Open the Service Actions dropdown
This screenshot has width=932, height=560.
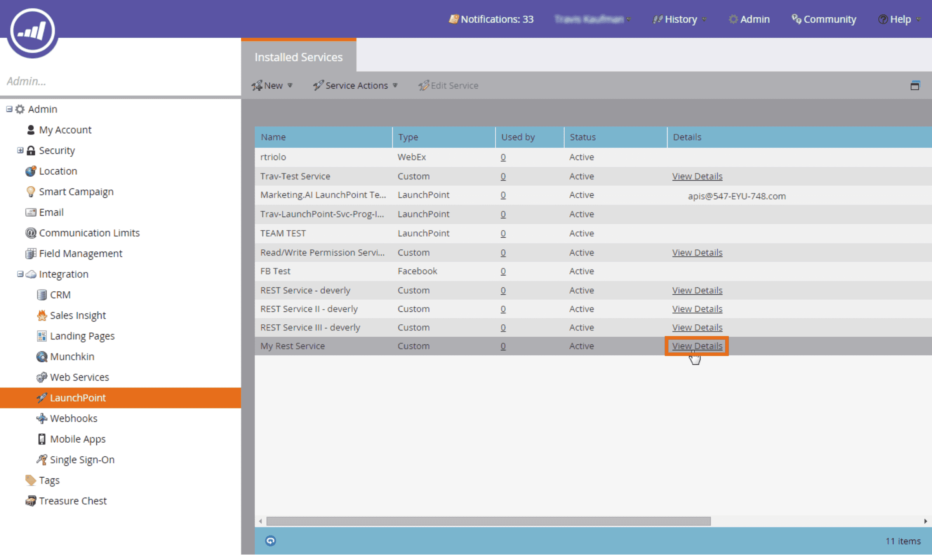click(356, 85)
